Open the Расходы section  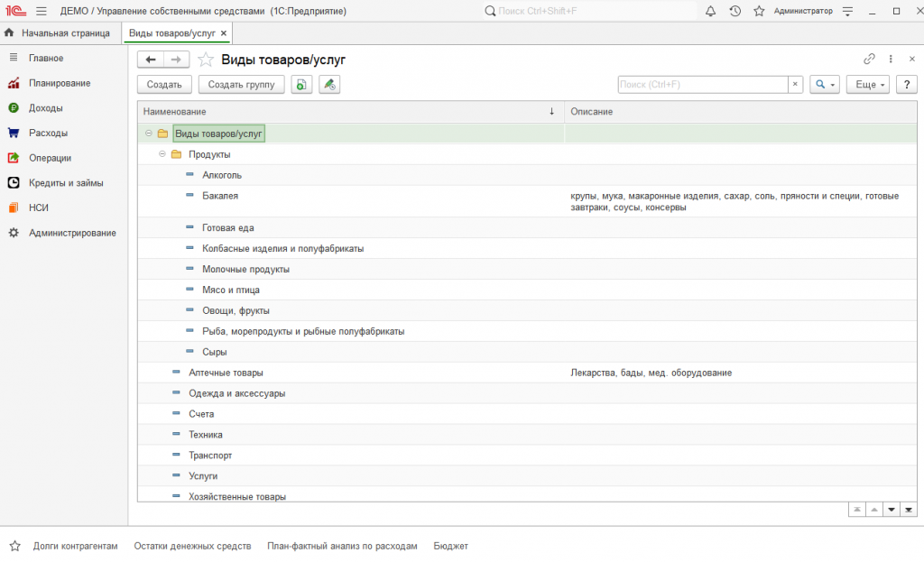coord(48,133)
